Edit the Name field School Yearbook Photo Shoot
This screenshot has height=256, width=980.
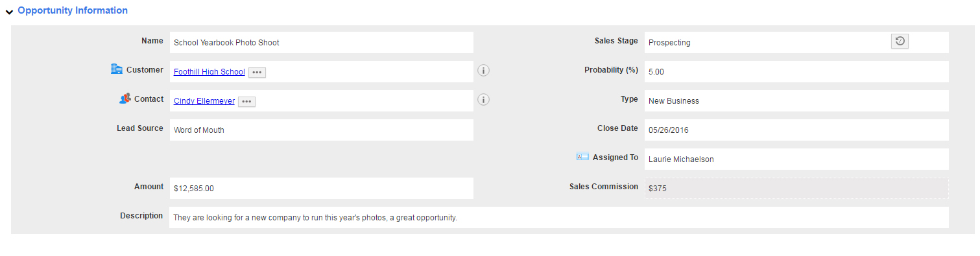pyautogui.click(x=322, y=42)
